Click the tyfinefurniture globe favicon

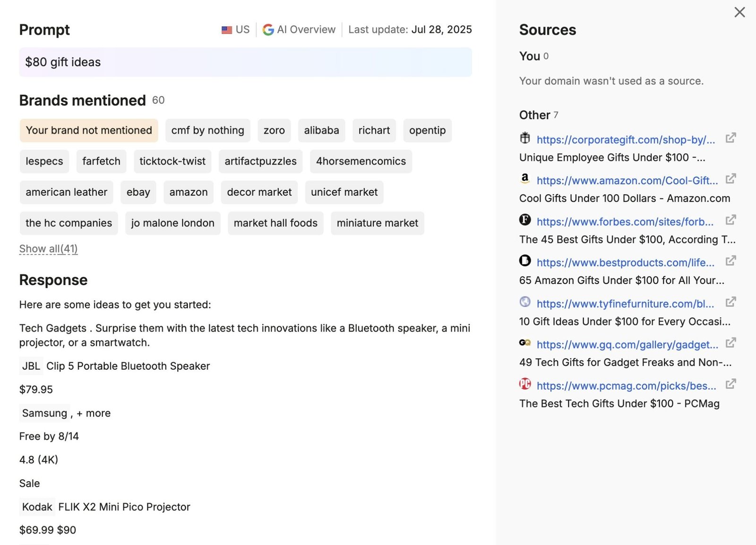tap(525, 302)
